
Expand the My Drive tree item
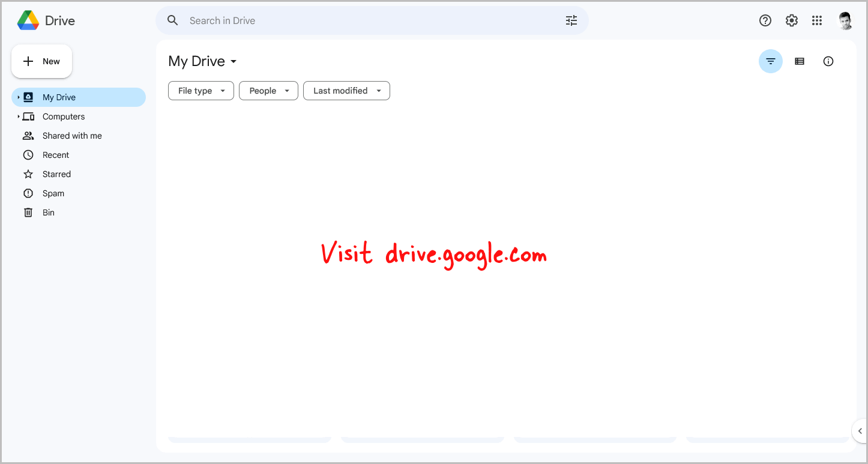[x=17, y=97]
